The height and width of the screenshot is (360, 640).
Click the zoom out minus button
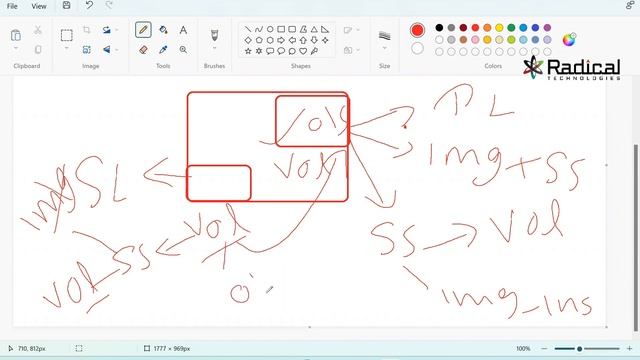click(x=544, y=349)
